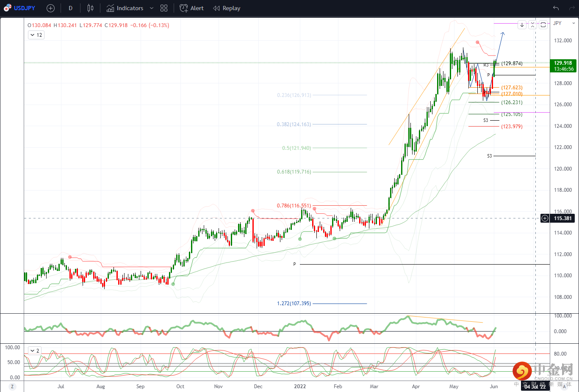Maximize the main chart pane
This screenshot has height=392, width=579.
pyautogui.click(x=543, y=25)
